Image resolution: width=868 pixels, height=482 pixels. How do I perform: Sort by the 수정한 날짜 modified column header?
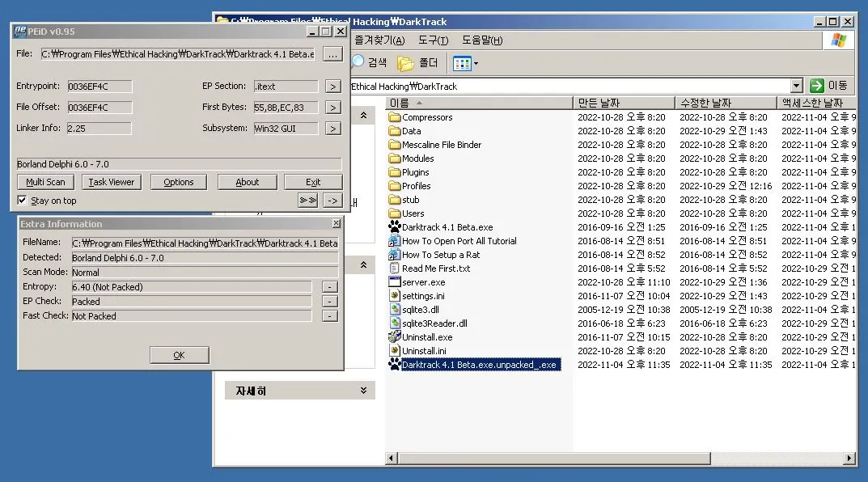[726, 103]
